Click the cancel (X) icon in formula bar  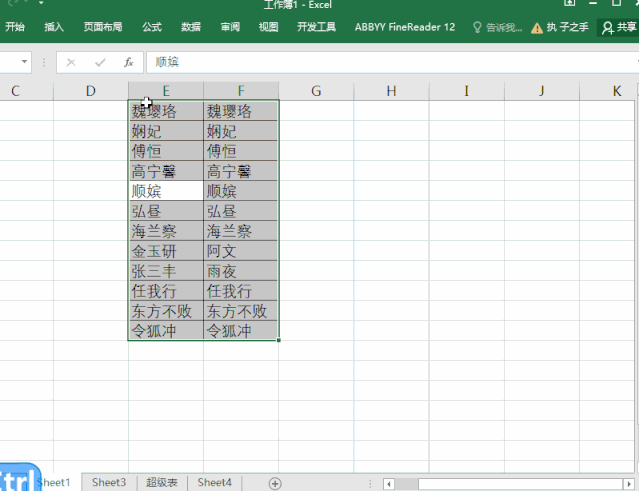point(71,62)
